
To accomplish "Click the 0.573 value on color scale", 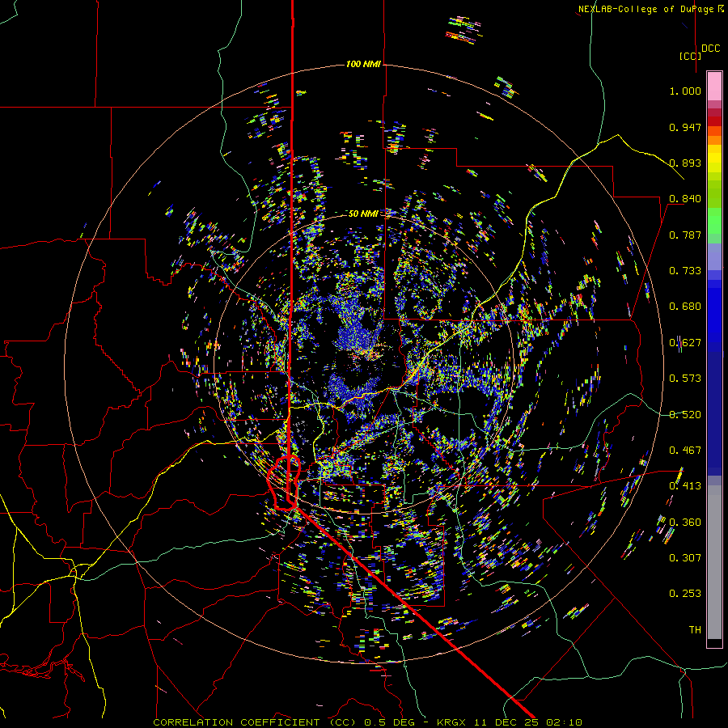I will pyautogui.click(x=685, y=379).
